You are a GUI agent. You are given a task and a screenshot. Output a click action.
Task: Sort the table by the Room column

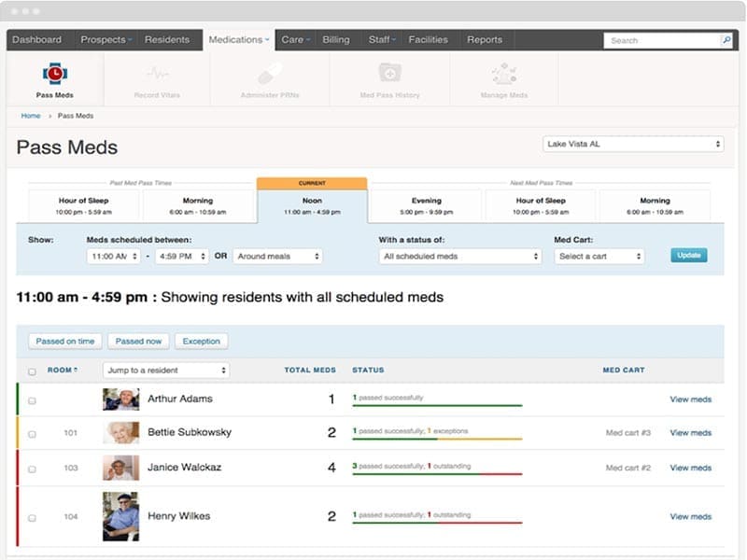click(63, 370)
